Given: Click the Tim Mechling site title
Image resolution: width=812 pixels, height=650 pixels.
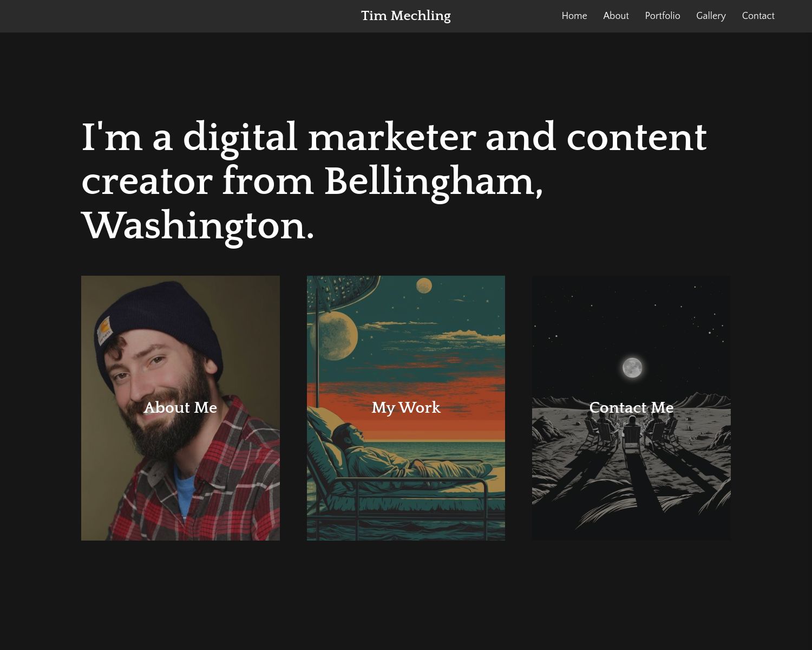Looking at the screenshot, I should pyautogui.click(x=406, y=16).
